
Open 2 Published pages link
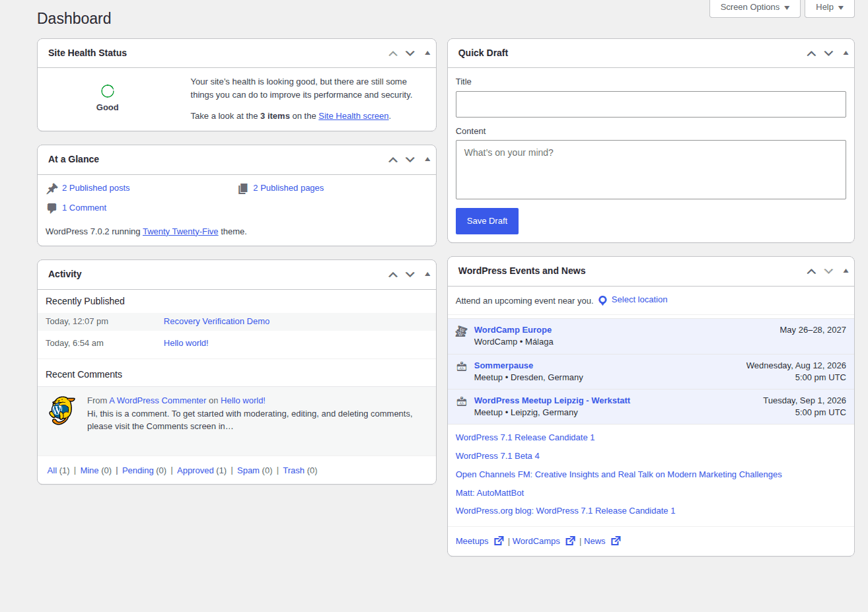tap(289, 188)
